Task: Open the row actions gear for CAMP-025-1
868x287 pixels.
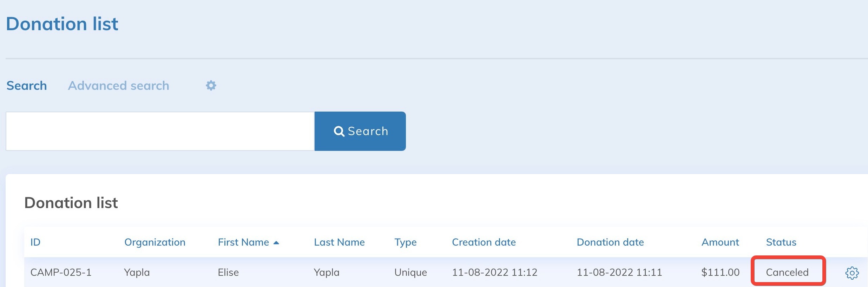Action: pyautogui.click(x=852, y=273)
